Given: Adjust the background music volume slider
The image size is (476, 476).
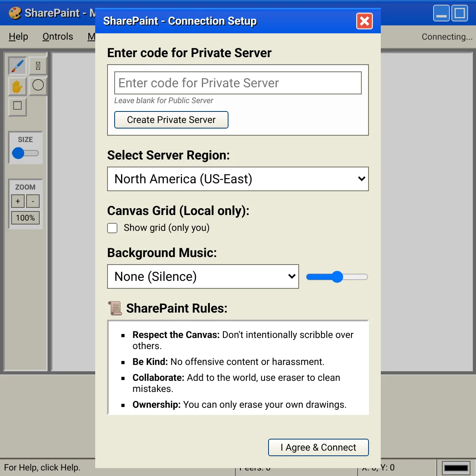Looking at the screenshot, I should [337, 277].
